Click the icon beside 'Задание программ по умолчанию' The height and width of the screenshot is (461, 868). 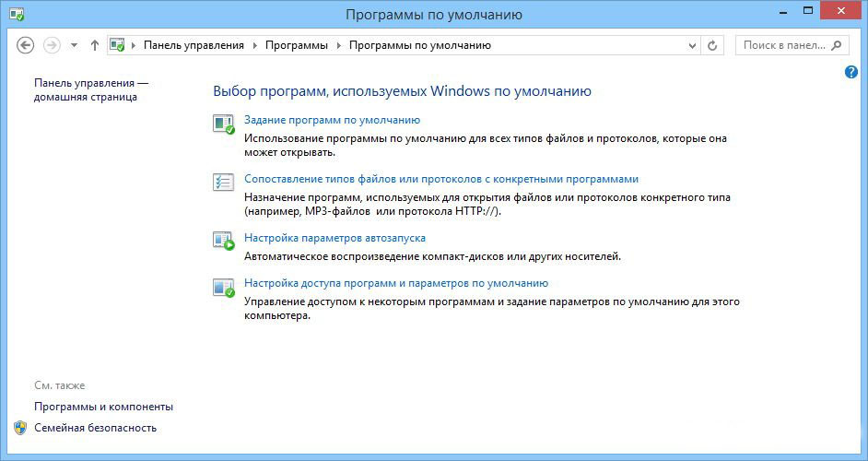(x=224, y=124)
